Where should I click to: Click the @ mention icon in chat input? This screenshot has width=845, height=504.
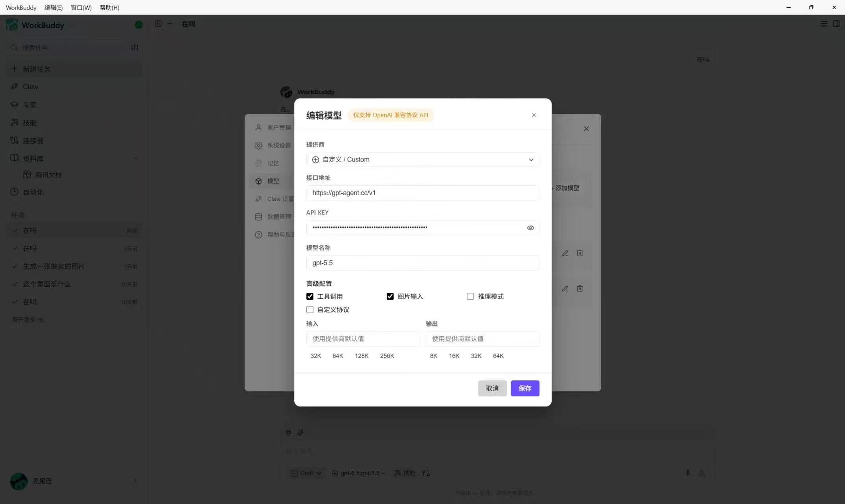coord(288,432)
